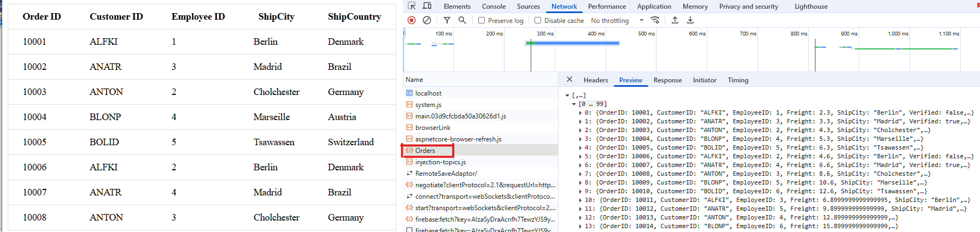Enable the Disable cache checkbox
The width and height of the screenshot is (980, 232).
[x=538, y=20]
